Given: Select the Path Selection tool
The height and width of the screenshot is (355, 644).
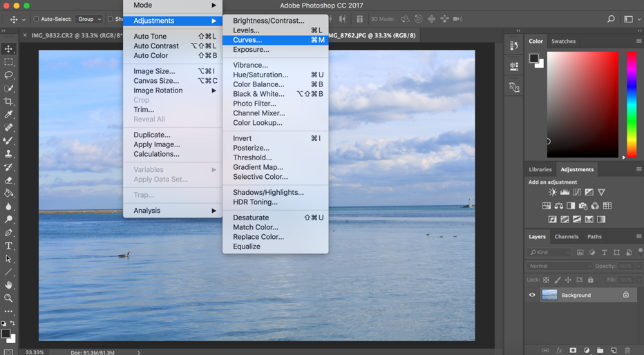Looking at the screenshot, I should [8, 259].
